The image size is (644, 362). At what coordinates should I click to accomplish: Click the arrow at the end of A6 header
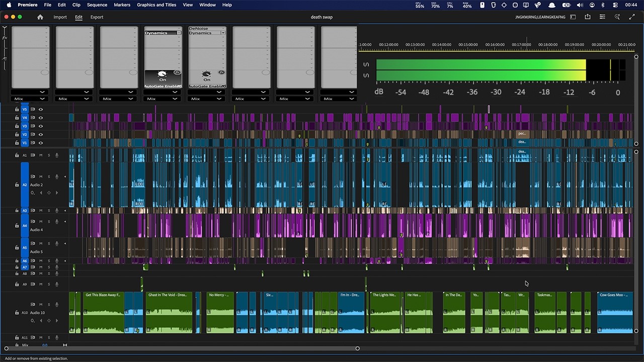pos(65,261)
